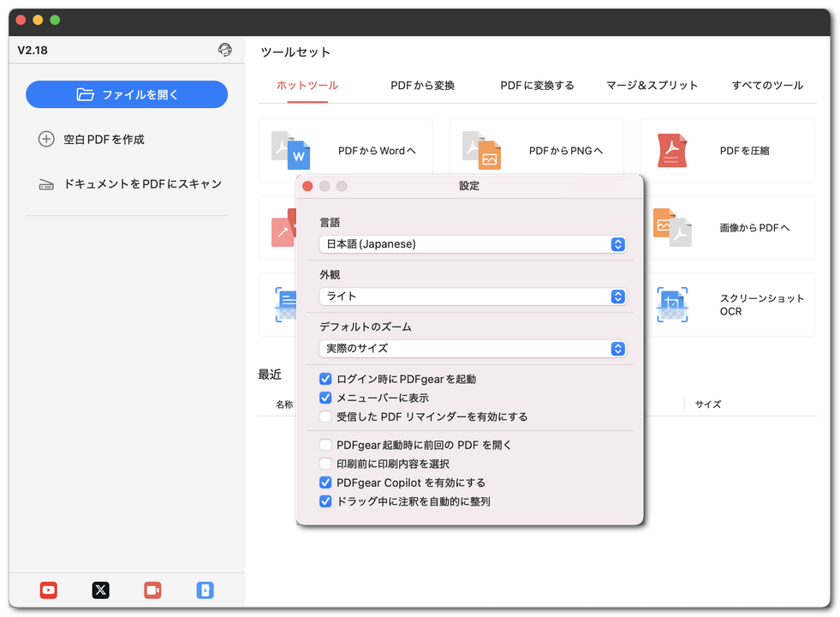Disable ログイン時に PDFgear を起動
The width and height of the screenshot is (840, 617).
pyautogui.click(x=325, y=378)
